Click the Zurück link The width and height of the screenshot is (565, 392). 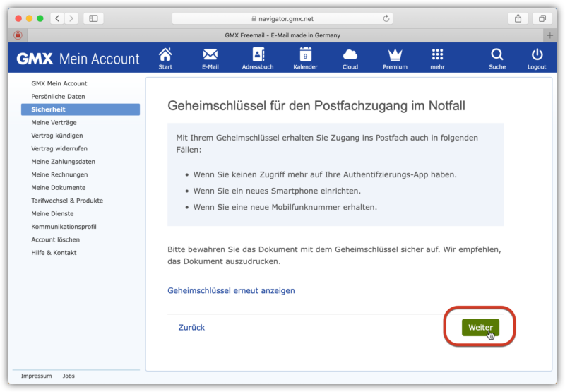(191, 328)
